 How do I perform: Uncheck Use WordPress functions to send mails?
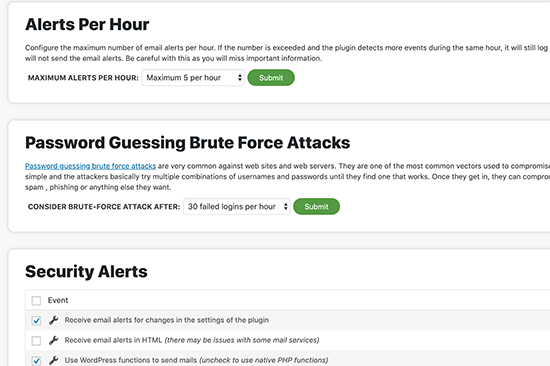click(36, 360)
